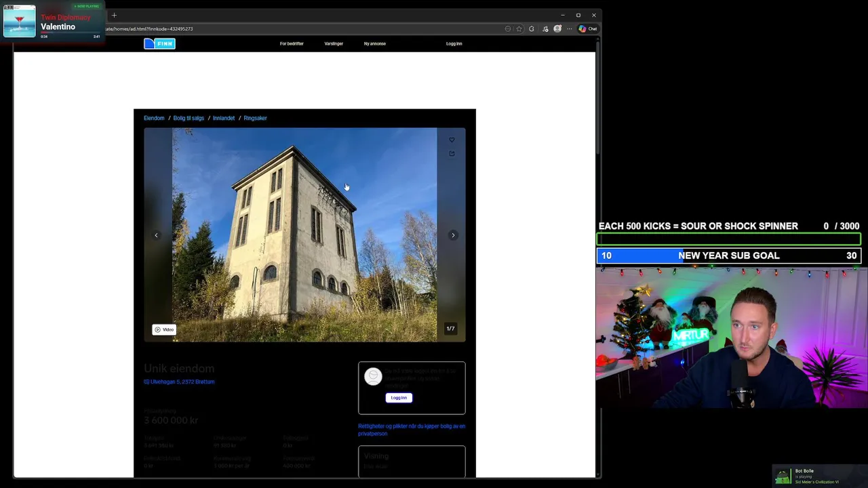Play the listing Video
This screenshot has height=488, width=868.
(x=164, y=329)
